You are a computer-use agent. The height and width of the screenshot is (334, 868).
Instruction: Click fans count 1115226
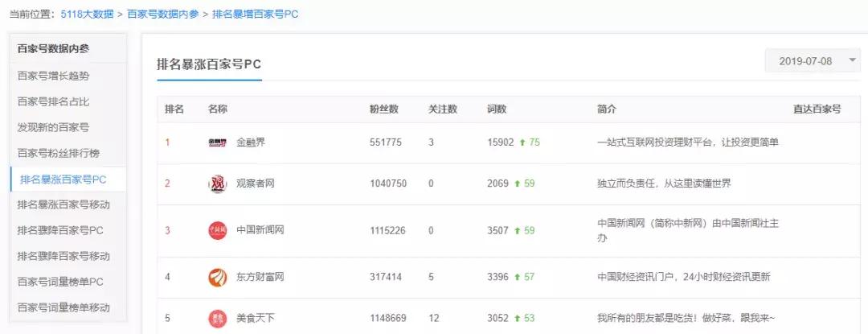pos(387,230)
